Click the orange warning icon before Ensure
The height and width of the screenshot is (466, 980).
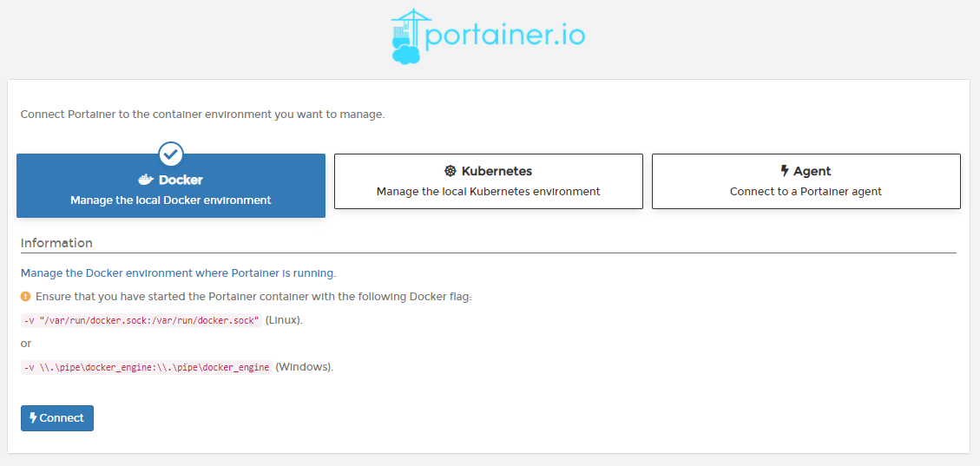(x=26, y=297)
